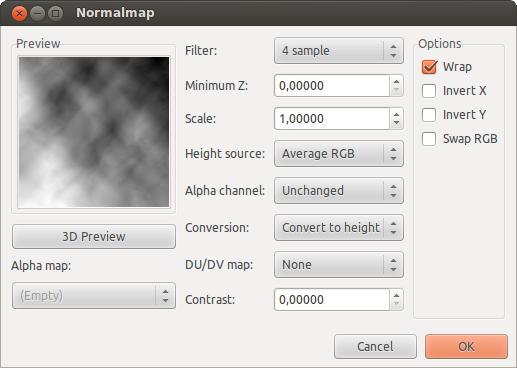517x368 pixels.
Task: Confirm with the OK button
Action: (x=466, y=347)
